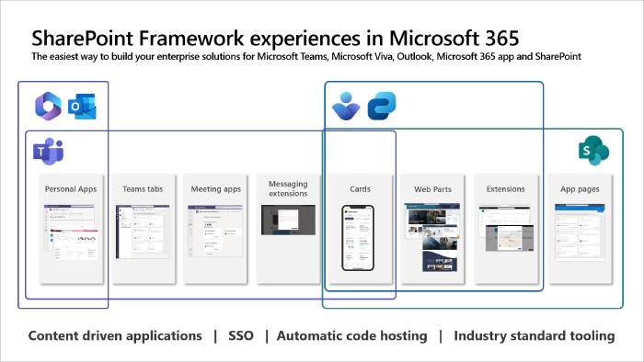Image resolution: width=644 pixels, height=362 pixels.
Task: Click the Microsoft 365 app icon
Action: tap(48, 107)
